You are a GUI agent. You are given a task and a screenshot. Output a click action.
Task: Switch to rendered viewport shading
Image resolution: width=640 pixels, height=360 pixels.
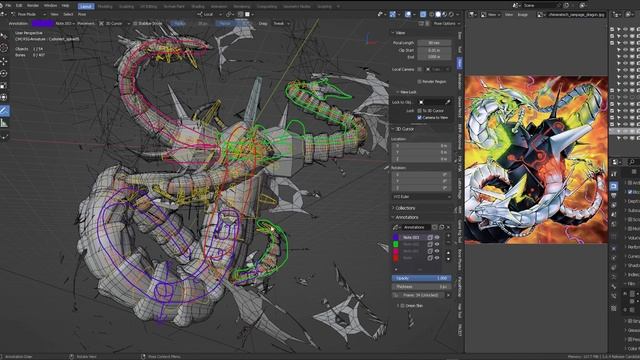(451, 14)
